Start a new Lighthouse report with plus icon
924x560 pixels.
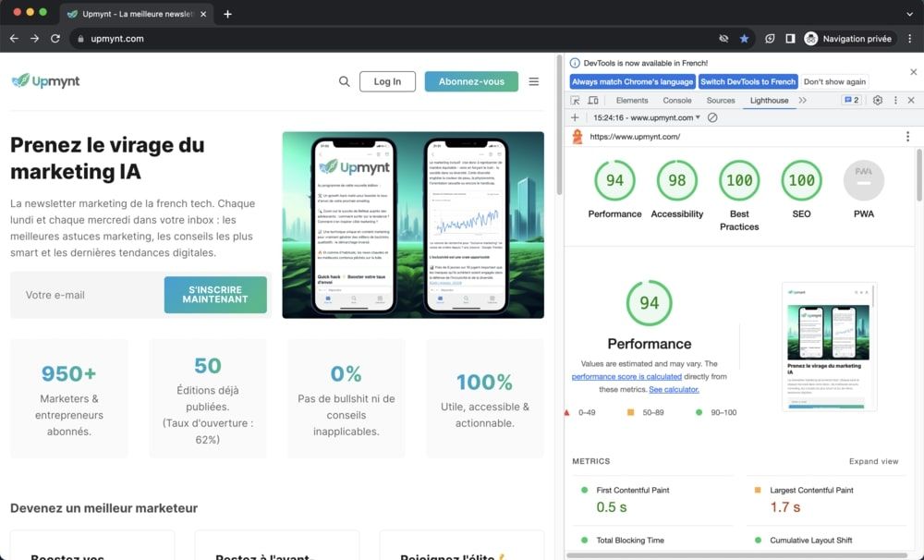575,118
